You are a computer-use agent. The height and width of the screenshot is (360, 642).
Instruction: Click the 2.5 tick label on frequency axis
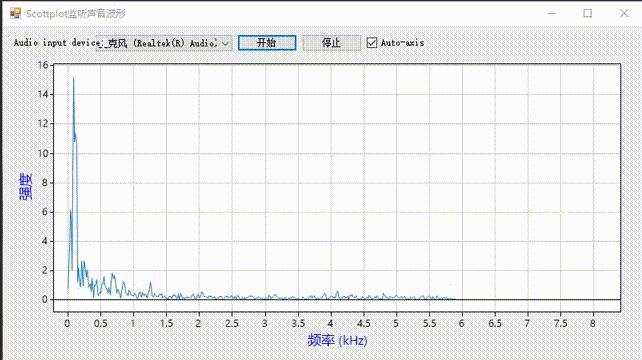pyautogui.click(x=232, y=324)
